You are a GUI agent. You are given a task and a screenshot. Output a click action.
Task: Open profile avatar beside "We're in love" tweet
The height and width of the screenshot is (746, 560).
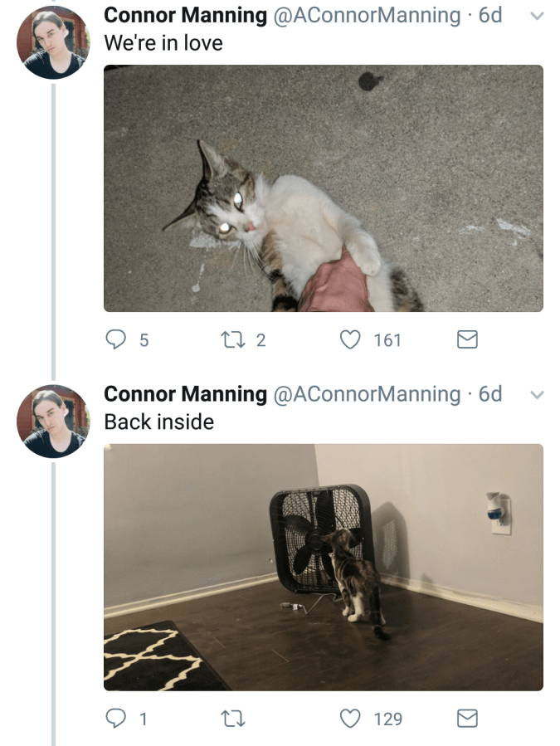tap(52, 42)
